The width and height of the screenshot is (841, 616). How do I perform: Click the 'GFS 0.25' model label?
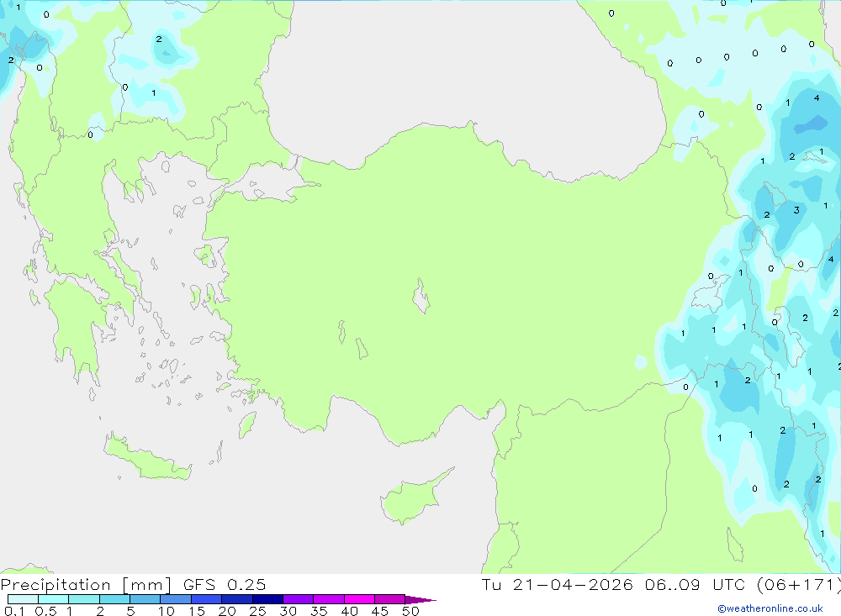click(225, 585)
